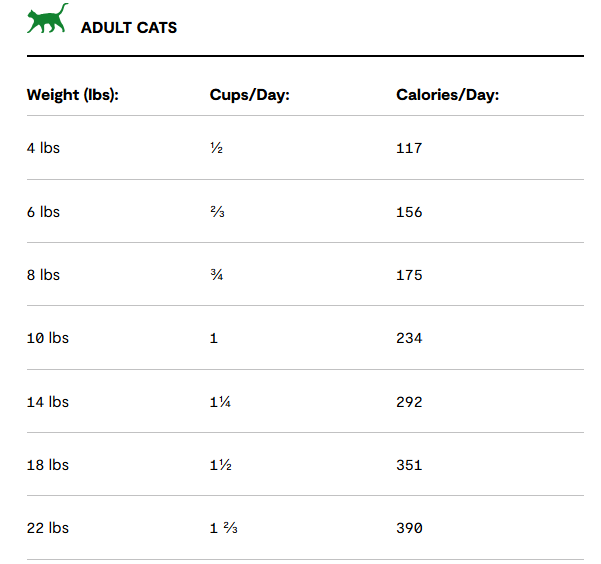Viewport: 601px width, 564px height.
Task: Click the 234 calories value
Action: tap(409, 339)
